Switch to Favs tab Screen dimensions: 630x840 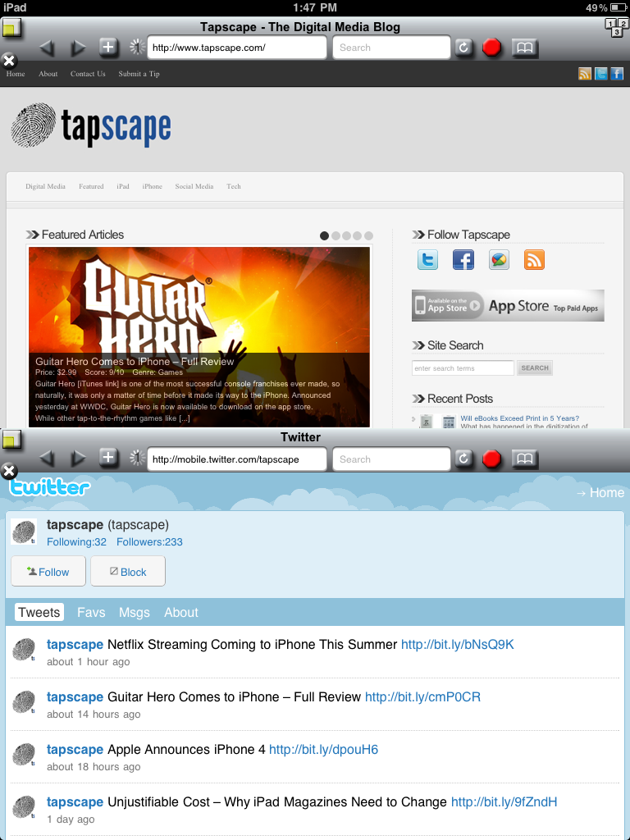91,612
